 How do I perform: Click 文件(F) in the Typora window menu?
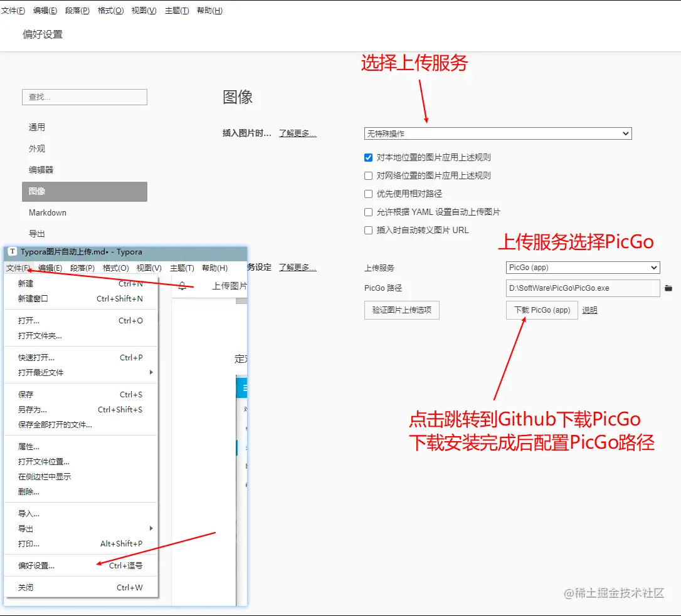19,268
